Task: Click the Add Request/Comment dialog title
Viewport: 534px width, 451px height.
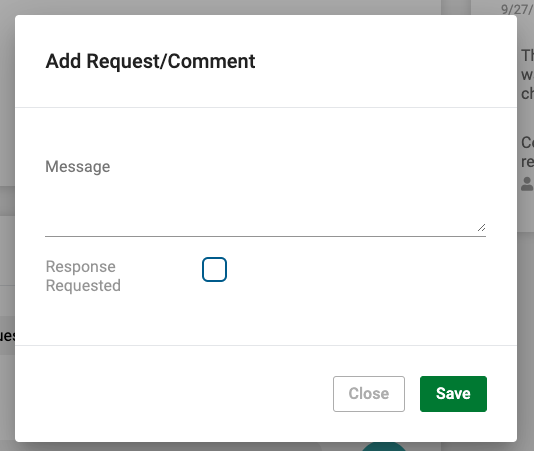Action: point(150,61)
